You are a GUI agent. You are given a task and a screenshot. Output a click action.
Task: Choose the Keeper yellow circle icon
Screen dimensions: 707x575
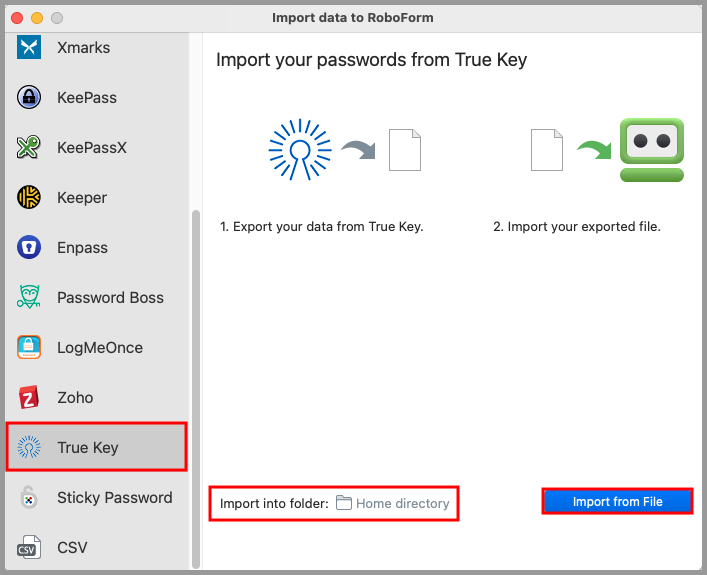point(29,197)
